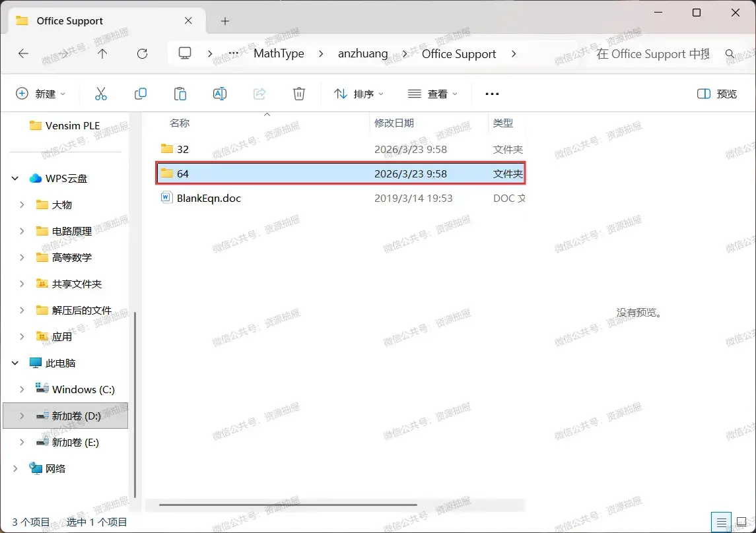
Task: Sort by the 修改日期 column header
Action: point(394,123)
